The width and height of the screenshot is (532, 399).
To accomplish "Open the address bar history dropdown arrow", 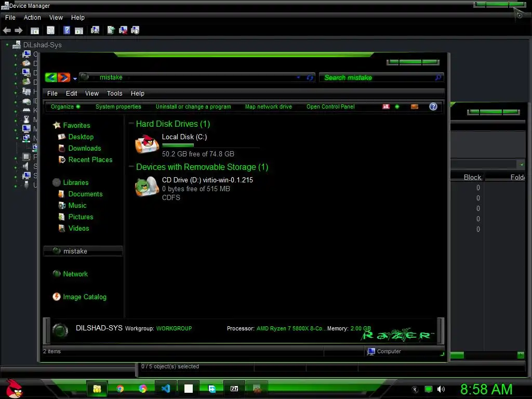I will pos(298,78).
